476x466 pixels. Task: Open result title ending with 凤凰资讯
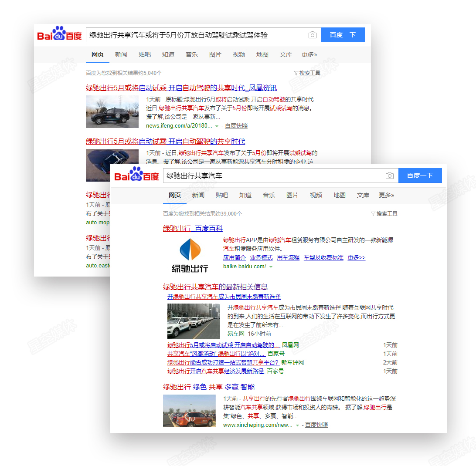click(181, 88)
